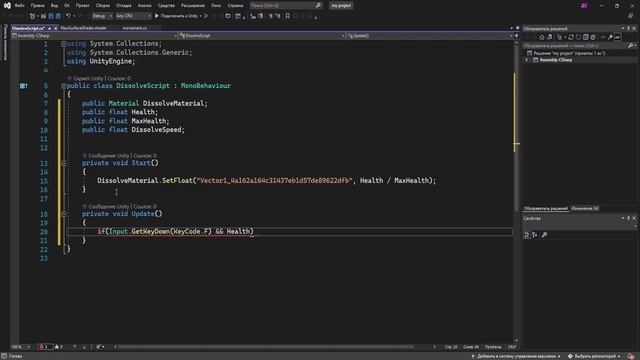Collapse the DissolveScript class block
This screenshot has height=360, width=640.
(x=64, y=86)
